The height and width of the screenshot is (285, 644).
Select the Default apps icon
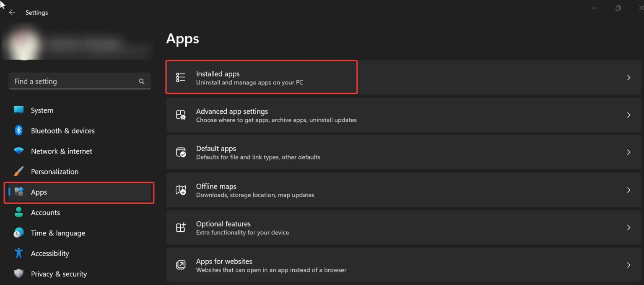pyautogui.click(x=180, y=152)
